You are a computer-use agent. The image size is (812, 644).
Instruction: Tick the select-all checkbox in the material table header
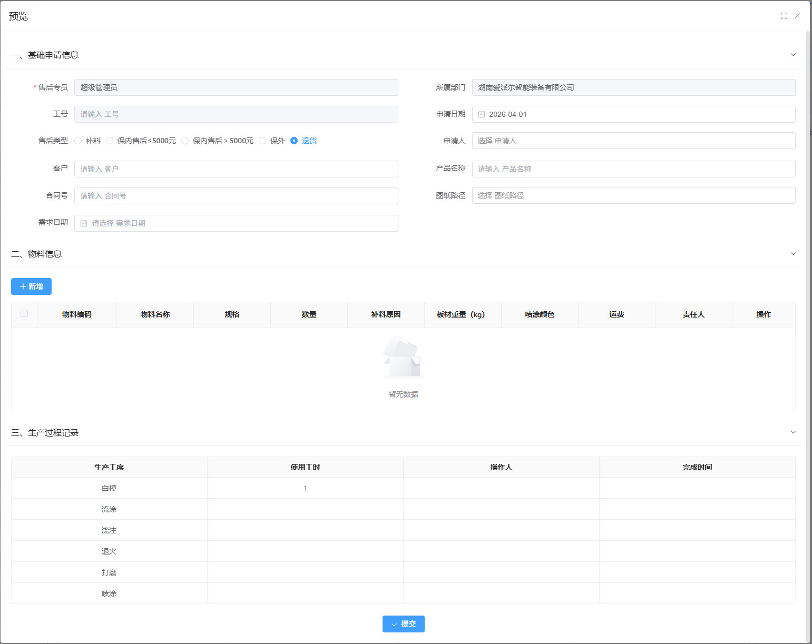(24, 313)
